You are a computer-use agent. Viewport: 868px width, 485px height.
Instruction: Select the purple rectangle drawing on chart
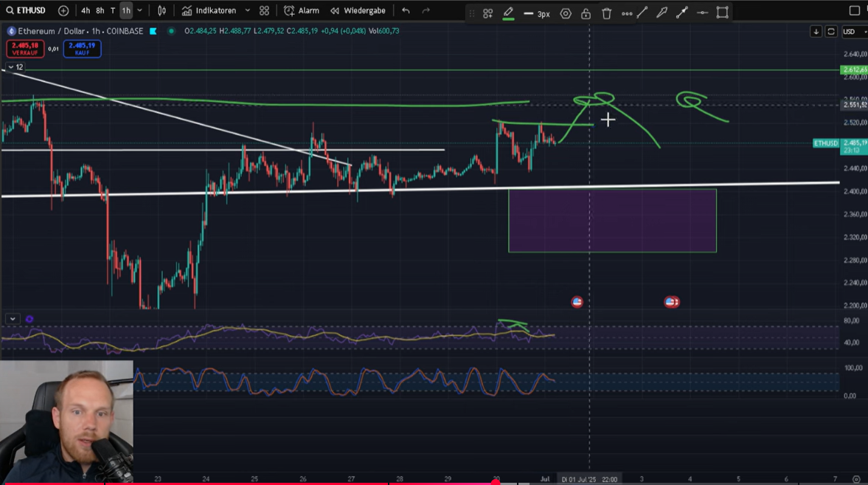612,221
